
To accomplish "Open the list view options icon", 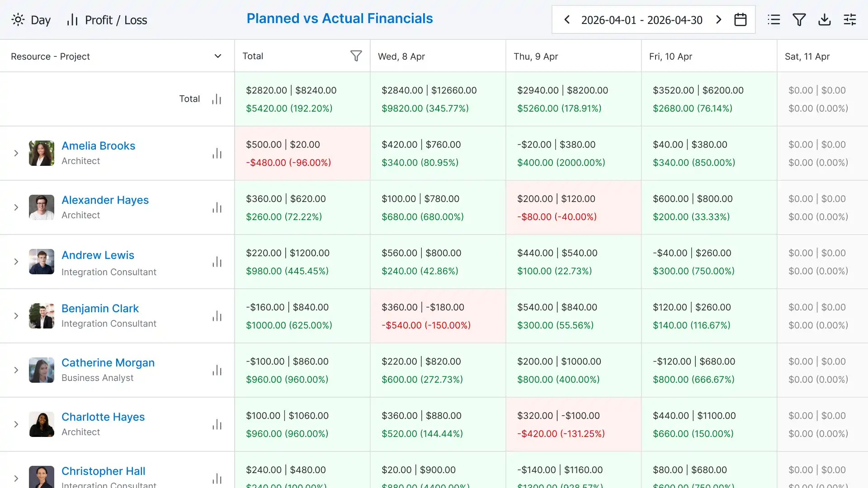I will [x=774, y=20].
